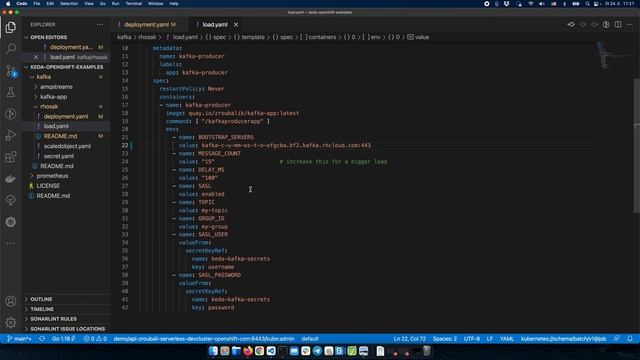Image resolution: width=640 pixels, height=360 pixels.
Task: Open the SonarLint bulb view
Action: click(11, 200)
